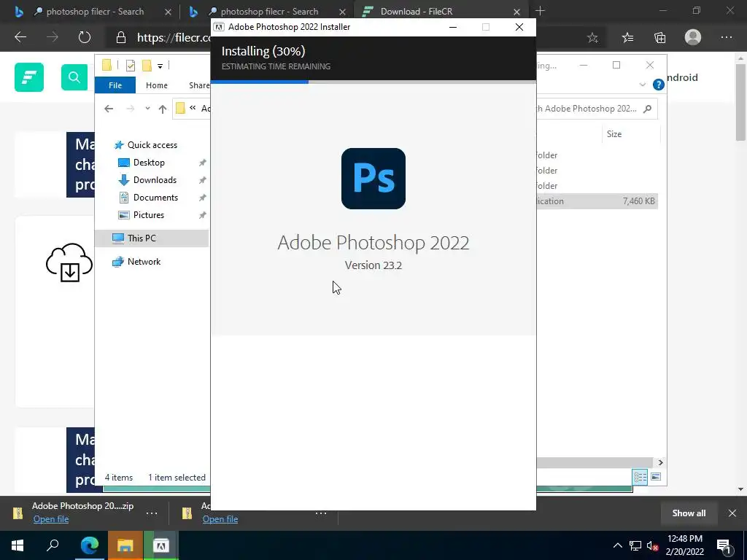
Task: Open the File tab in Explorer
Action: coord(115,85)
